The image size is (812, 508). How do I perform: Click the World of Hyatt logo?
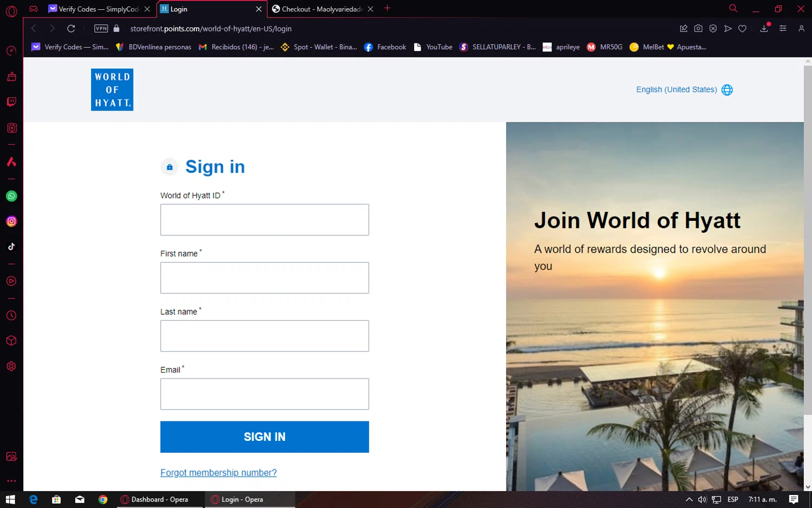[x=112, y=89]
